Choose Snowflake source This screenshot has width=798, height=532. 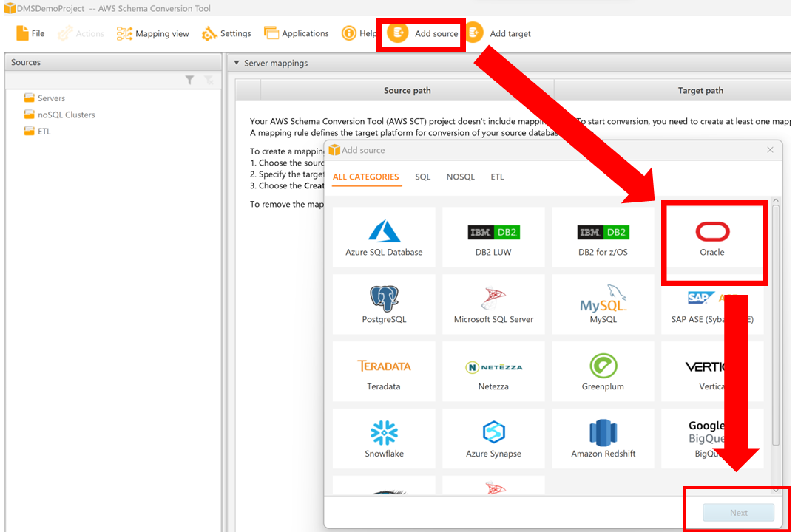384,438
